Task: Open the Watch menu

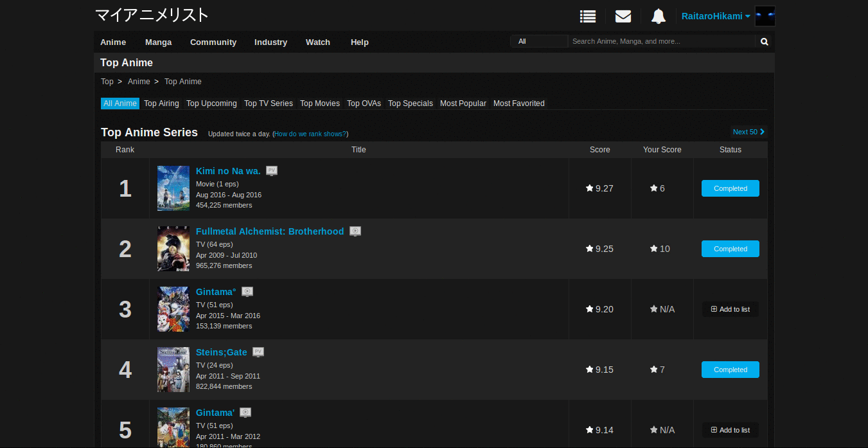Action: [x=318, y=42]
